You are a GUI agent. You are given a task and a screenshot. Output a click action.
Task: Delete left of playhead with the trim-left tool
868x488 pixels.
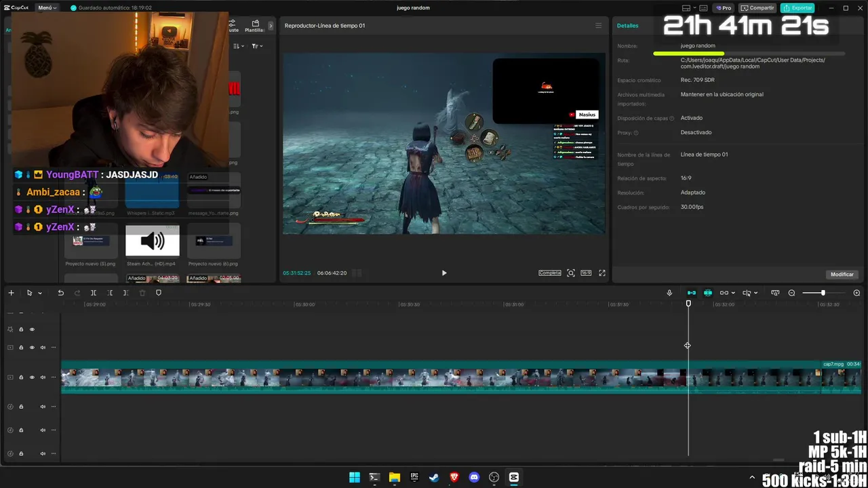click(x=110, y=293)
